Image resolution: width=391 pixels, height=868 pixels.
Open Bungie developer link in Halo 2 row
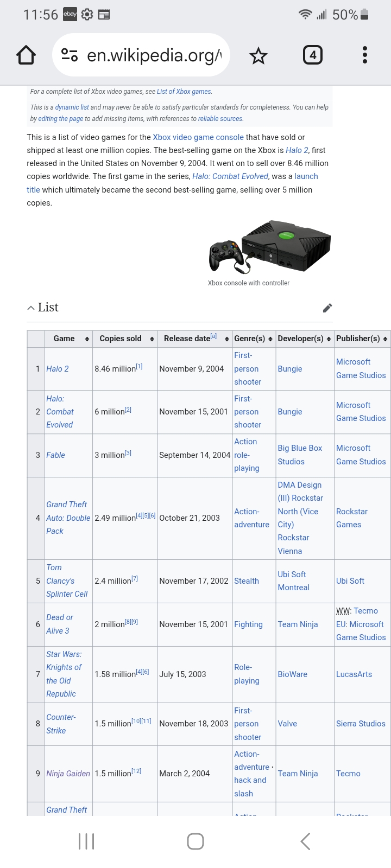pyautogui.click(x=290, y=369)
